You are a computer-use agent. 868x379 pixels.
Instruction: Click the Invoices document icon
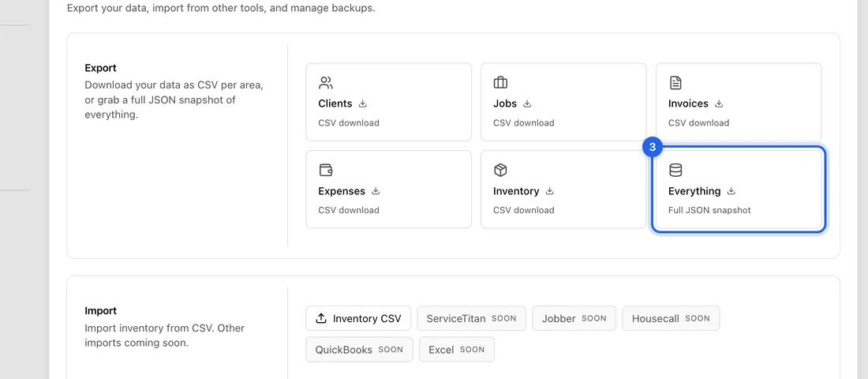pos(675,83)
